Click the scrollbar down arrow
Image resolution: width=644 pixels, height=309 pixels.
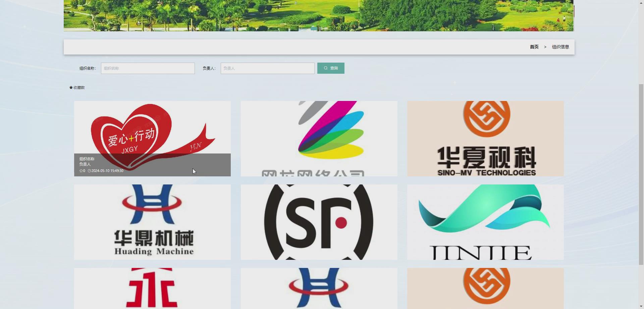click(641, 306)
